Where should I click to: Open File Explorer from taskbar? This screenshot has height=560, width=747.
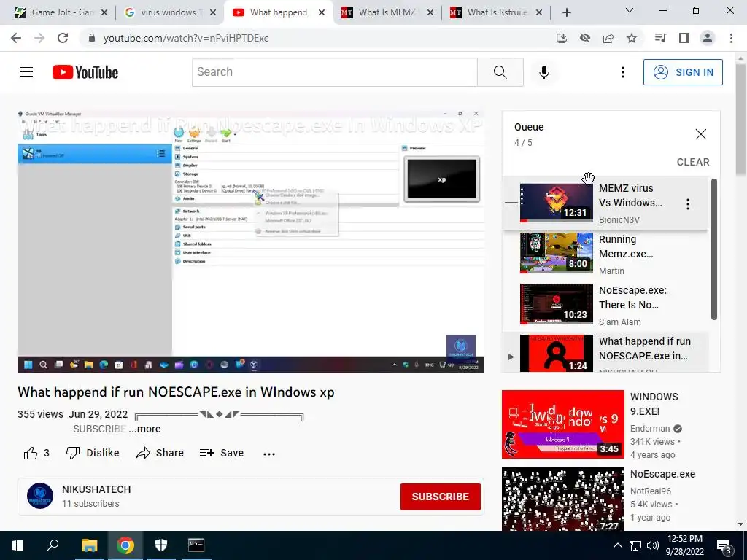pyautogui.click(x=89, y=545)
